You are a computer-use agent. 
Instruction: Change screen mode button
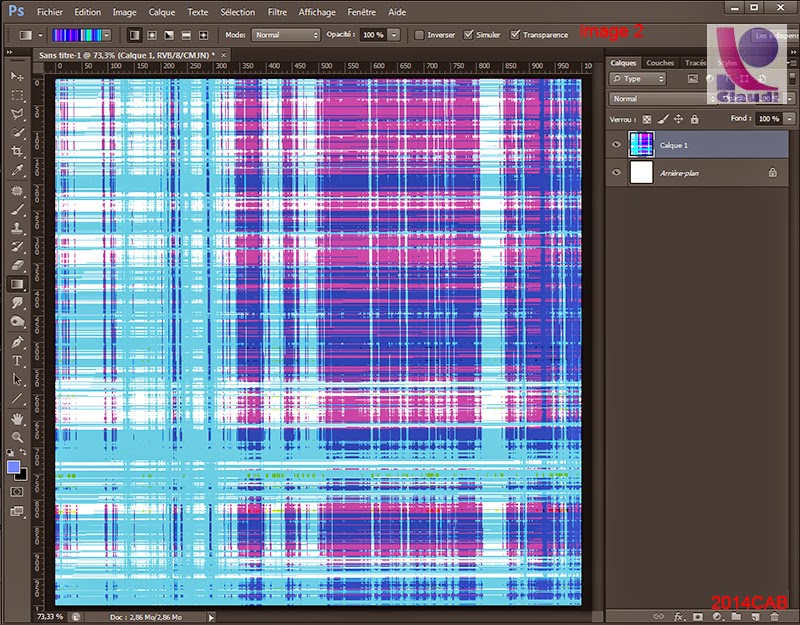[x=17, y=511]
